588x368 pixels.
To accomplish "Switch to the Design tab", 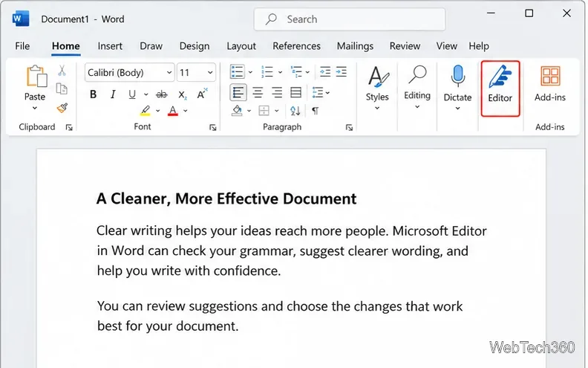I will click(x=195, y=46).
